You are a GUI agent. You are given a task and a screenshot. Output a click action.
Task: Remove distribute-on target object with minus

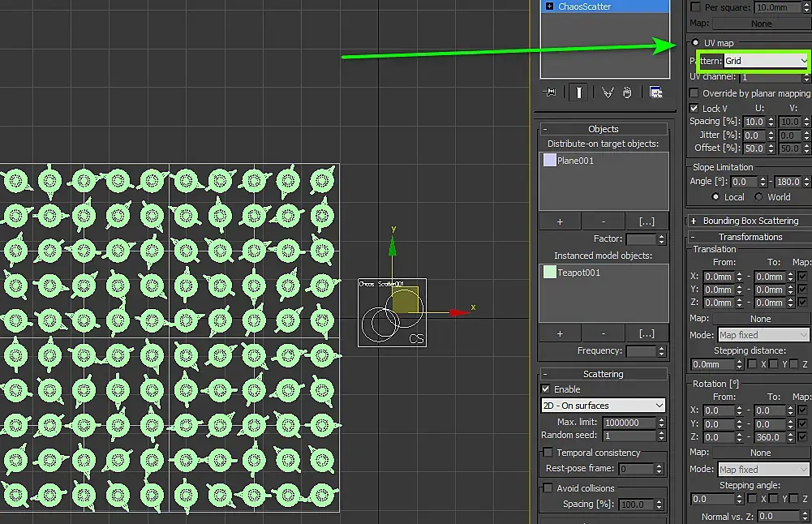(x=604, y=221)
